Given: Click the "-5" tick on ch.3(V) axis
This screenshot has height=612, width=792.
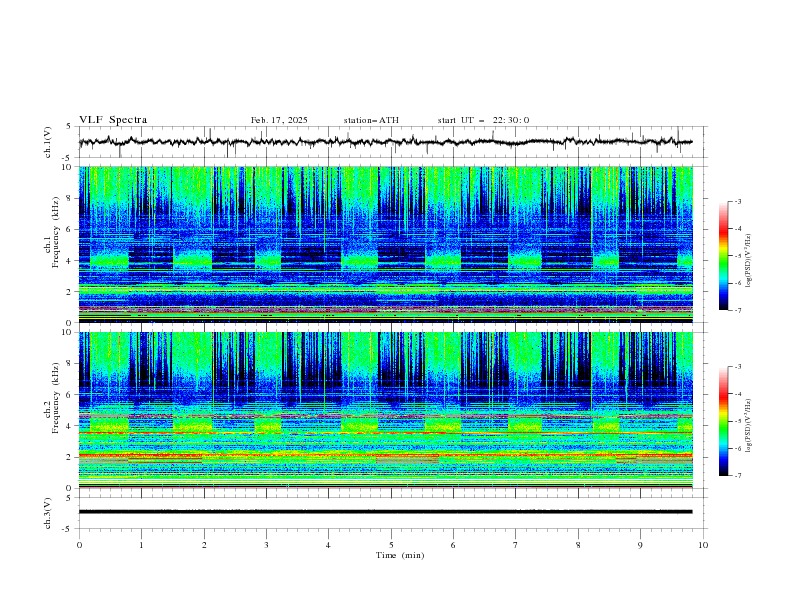Looking at the screenshot, I should click(x=68, y=529).
